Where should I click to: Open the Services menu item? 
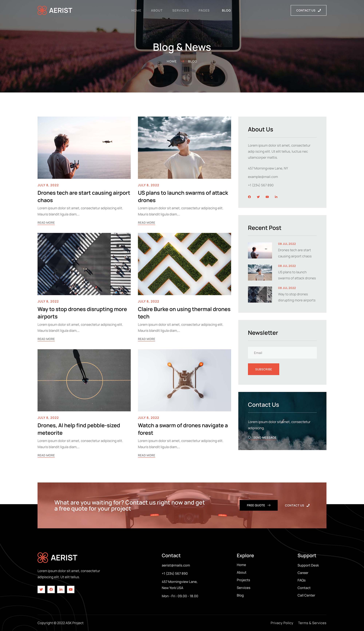click(x=181, y=11)
